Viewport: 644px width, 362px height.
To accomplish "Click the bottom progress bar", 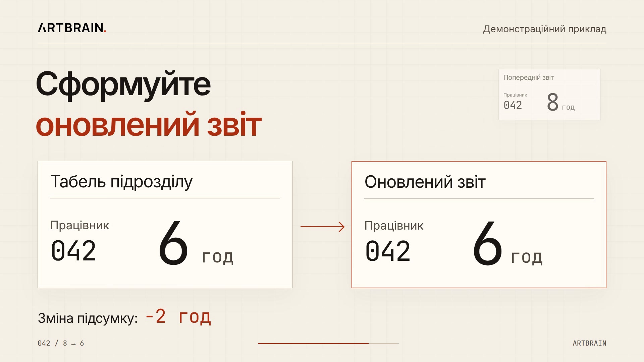I will (x=328, y=344).
